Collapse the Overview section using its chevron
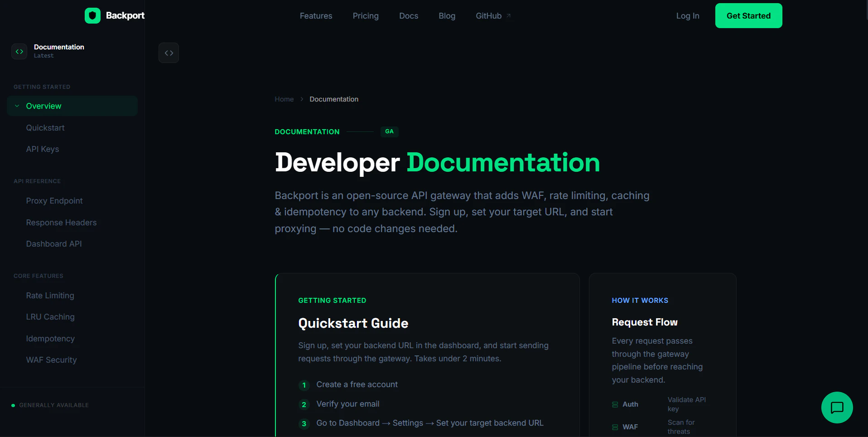Screen dimensions: 868x437 (x=17, y=106)
